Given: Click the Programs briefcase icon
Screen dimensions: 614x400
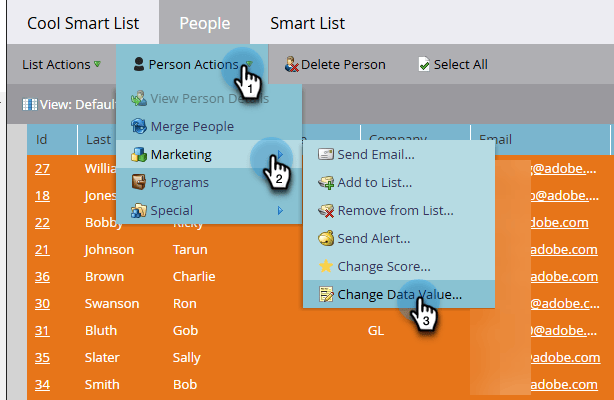Looking at the screenshot, I should (139, 182).
